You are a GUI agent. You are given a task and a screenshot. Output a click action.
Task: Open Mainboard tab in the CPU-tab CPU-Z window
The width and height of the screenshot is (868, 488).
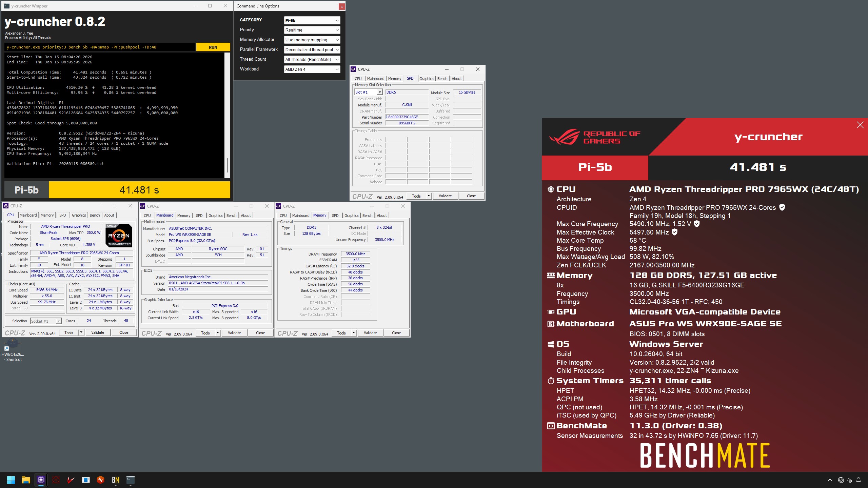click(28, 215)
